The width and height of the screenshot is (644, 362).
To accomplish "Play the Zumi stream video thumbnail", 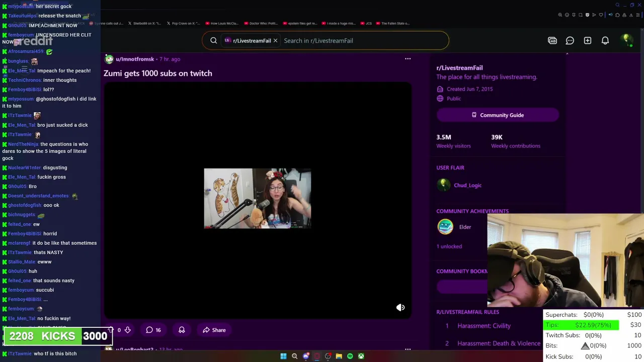I will click(257, 199).
